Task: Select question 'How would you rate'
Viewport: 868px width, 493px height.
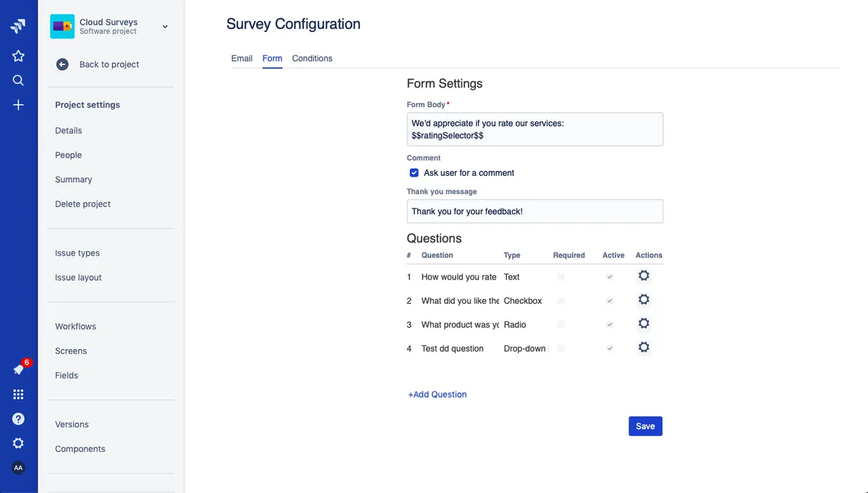Action: click(459, 277)
